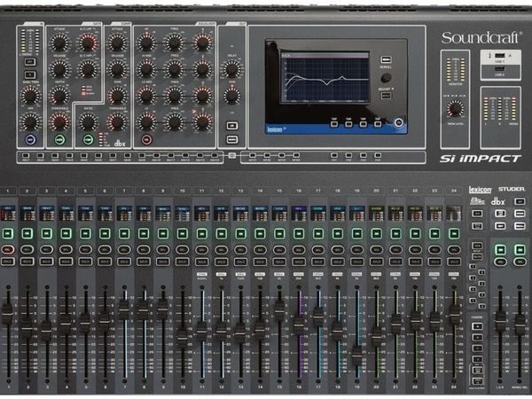The image size is (532, 399).
Task: Grab the channel 19 fader cap
Action: point(357,355)
